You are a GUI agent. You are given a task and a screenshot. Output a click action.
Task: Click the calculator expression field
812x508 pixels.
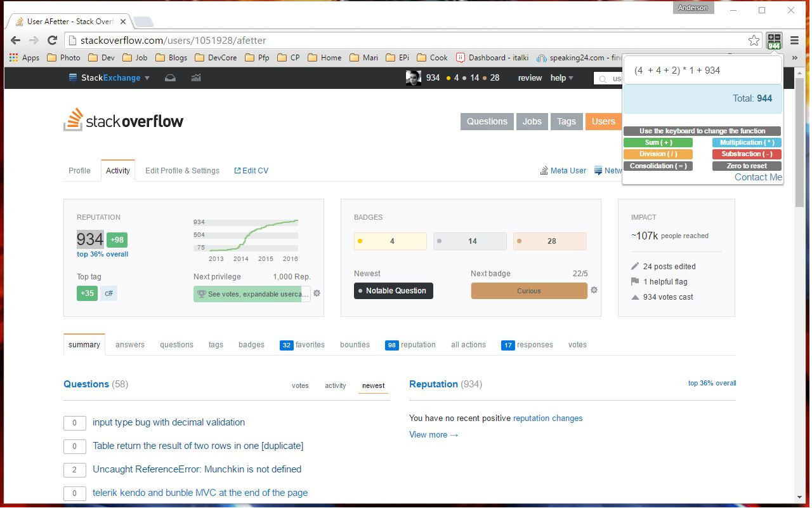pyautogui.click(x=703, y=70)
